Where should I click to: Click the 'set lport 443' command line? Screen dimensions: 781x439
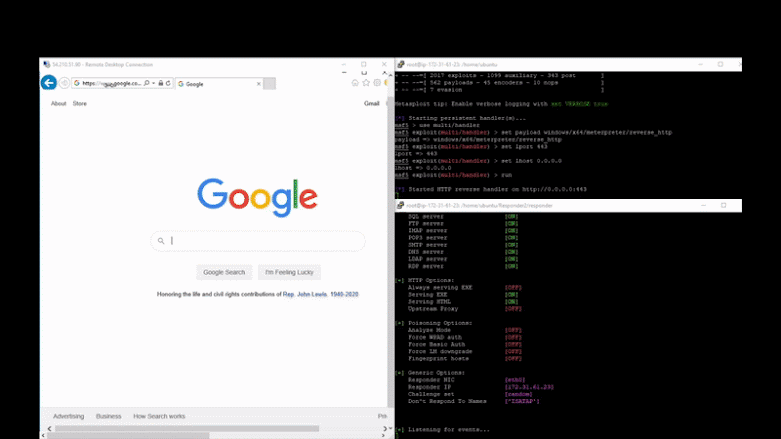coord(472,146)
